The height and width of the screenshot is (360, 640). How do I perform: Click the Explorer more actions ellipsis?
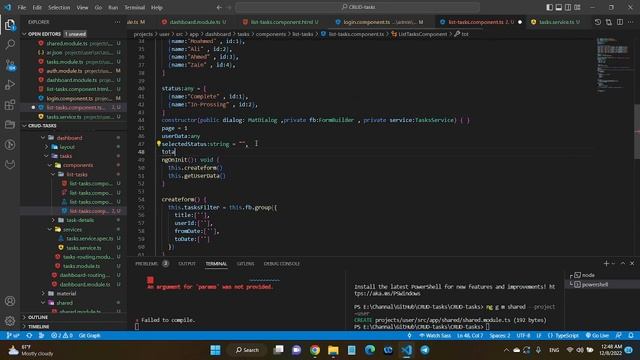tap(118, 22)
